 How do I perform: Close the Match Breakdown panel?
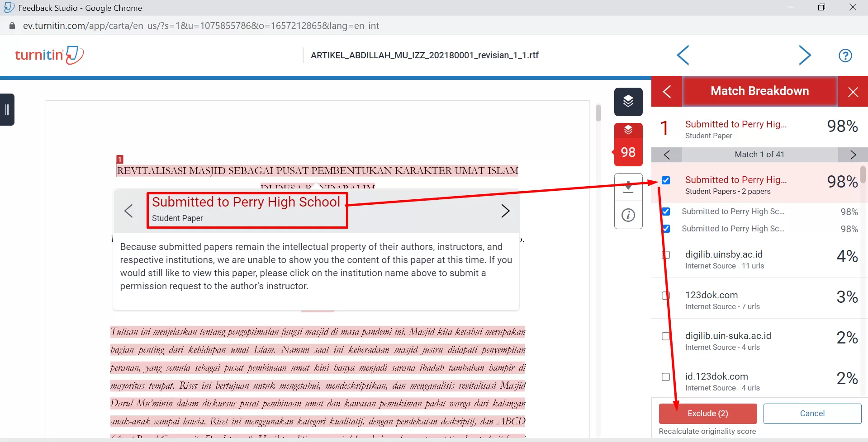coord(853,91)
